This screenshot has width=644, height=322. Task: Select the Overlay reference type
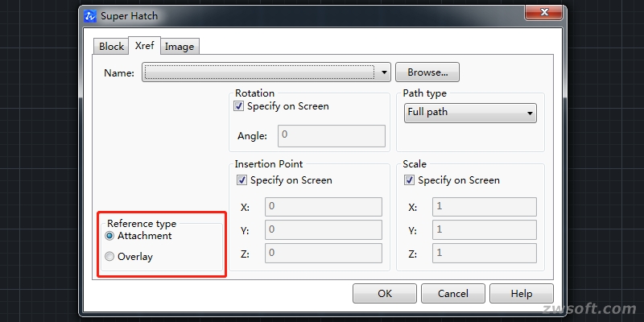(x=109, y=257)
